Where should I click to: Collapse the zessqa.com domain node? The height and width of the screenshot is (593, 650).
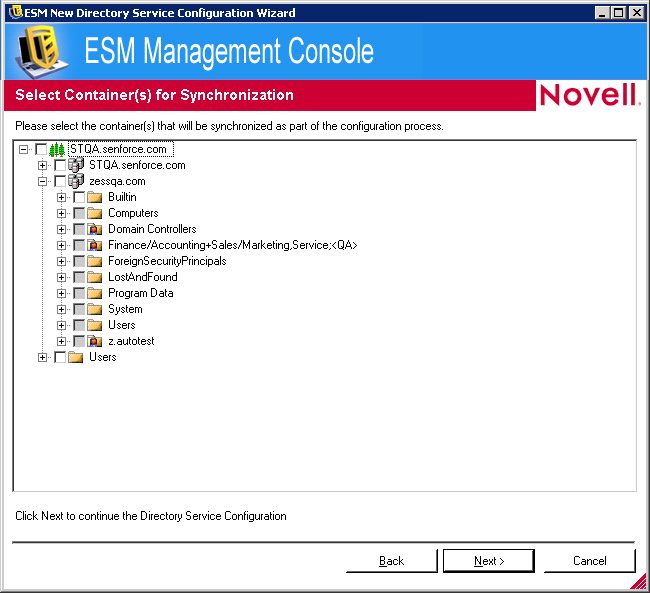(42, 181)
